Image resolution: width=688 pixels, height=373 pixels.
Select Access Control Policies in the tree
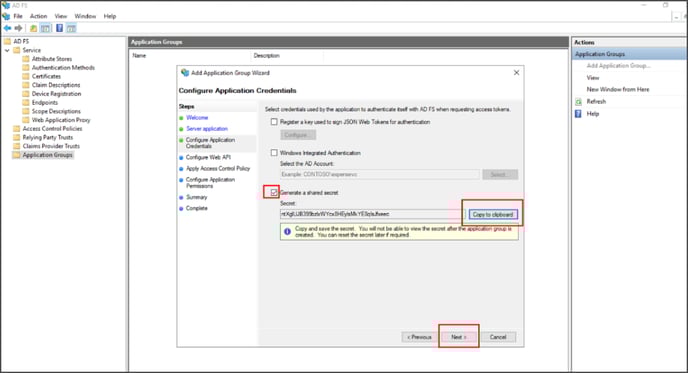[52, 129]
